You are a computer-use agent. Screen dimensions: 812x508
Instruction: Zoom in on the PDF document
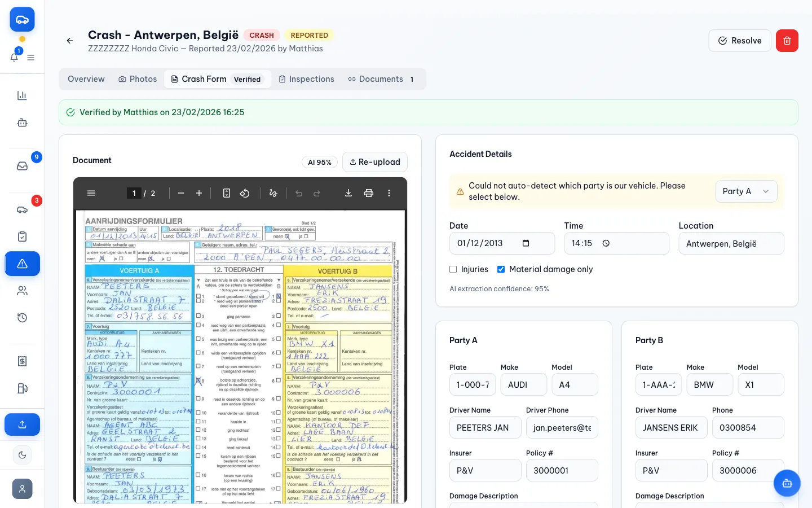pyautogui.click(x=199, y=193)
